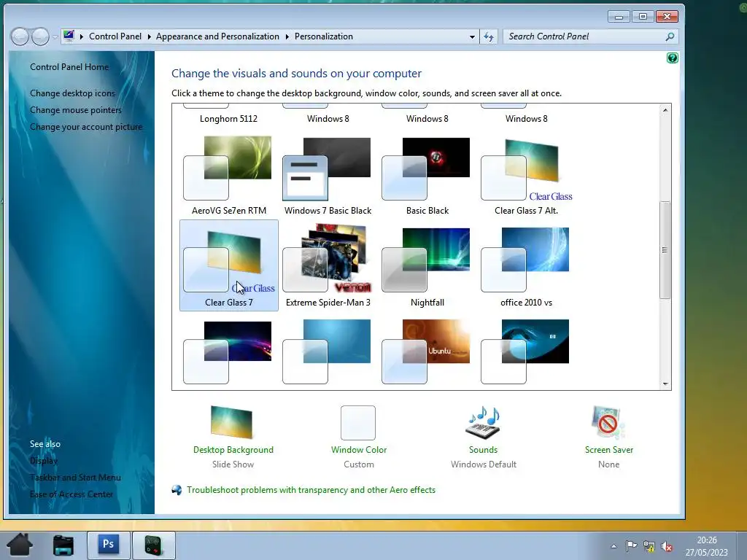Open the Window Color swatch
The image size is (747, 560).
tap(357, 422)
